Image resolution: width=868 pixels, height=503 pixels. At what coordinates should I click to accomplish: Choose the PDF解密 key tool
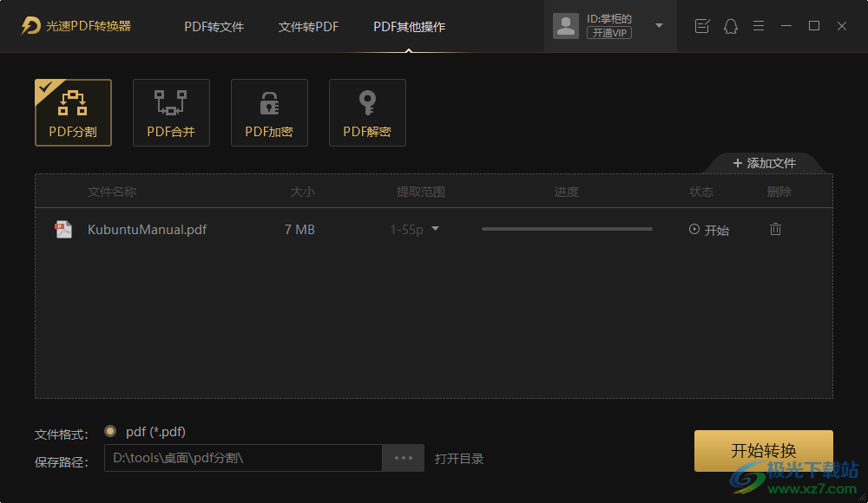coord(367,113)
